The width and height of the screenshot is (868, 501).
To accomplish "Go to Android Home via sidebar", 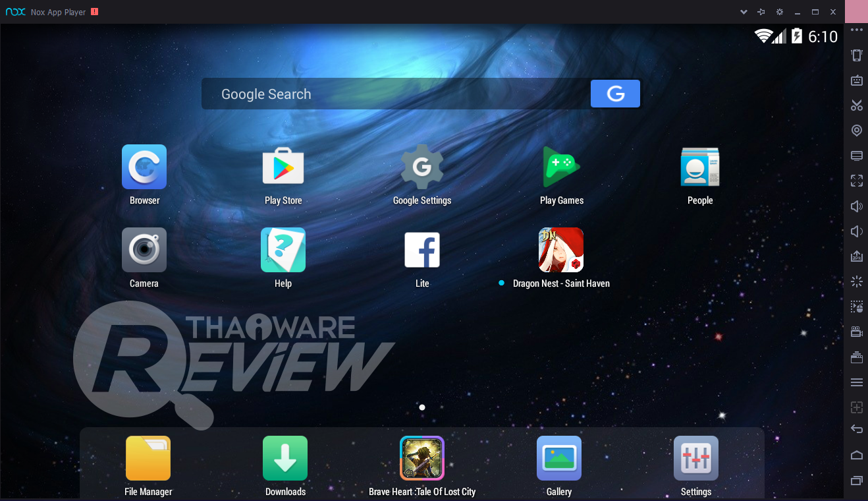I will pyautogui.click(x=857, y=455).
